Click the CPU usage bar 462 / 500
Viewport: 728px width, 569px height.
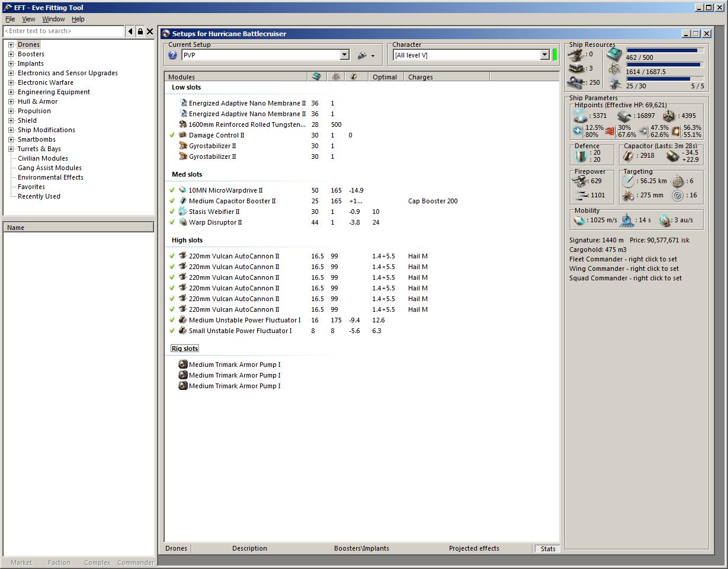(x=665, y=50)
